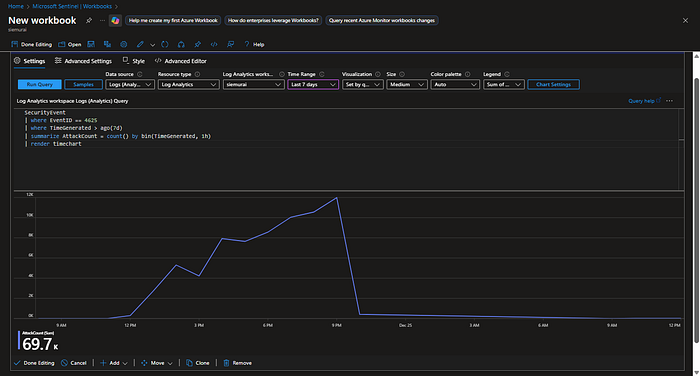Viewport: 700px width, 376px height.
Task: Click the Save As icon in toolbar
Action: tap(107, 44)
